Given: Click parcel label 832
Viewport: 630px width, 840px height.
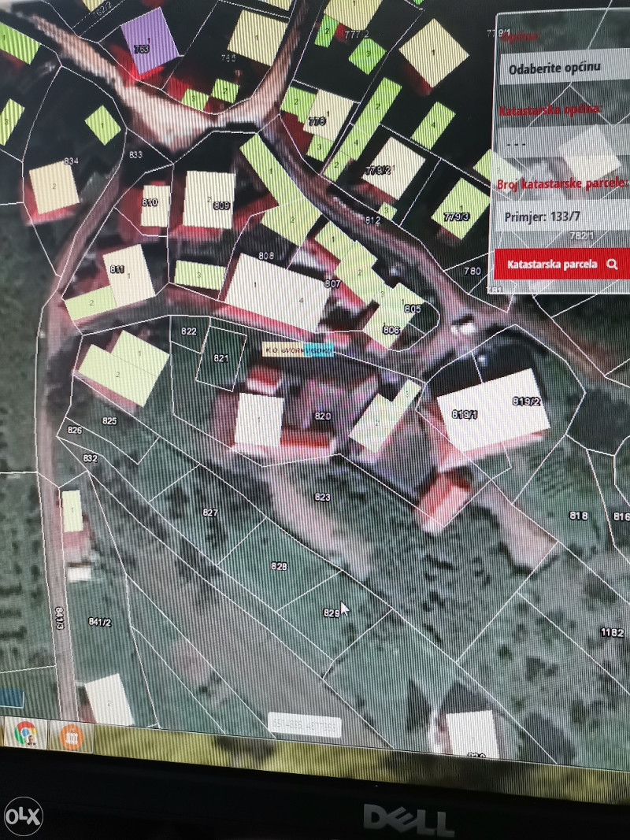Looking at the screenshot, I should click(90, 458).
